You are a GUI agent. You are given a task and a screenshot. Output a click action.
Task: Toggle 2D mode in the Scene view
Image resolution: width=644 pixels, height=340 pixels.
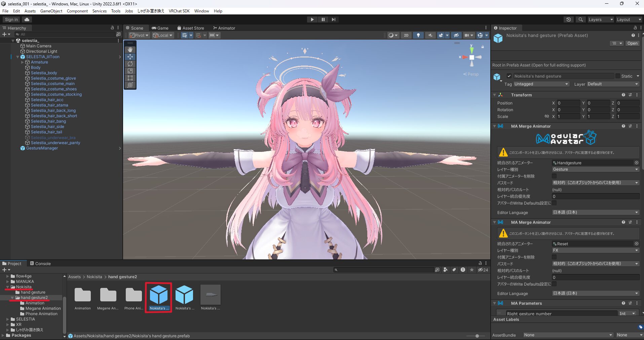pos(406,35)
